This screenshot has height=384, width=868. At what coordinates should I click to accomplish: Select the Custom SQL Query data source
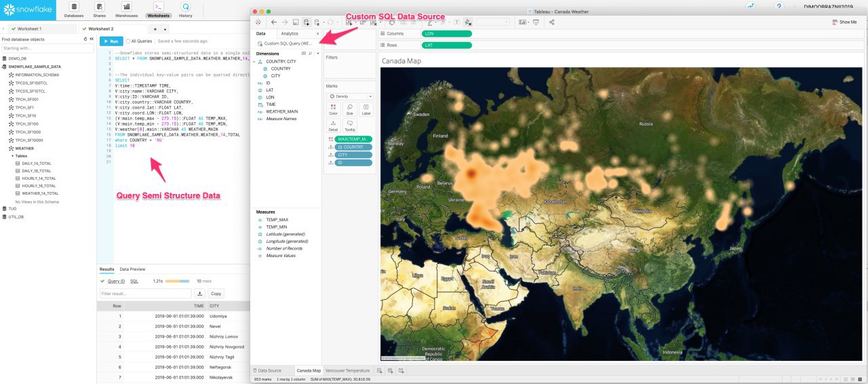coord(283,43)
